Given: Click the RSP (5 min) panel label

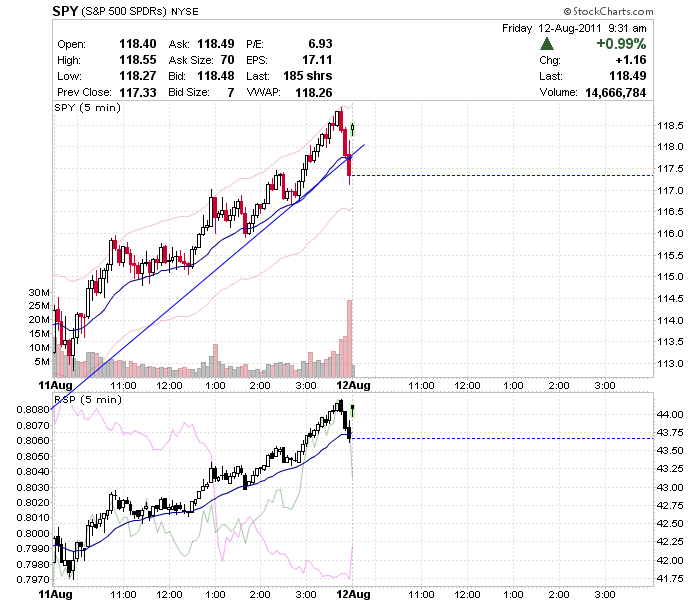Looking at the screenshot, I should [x=88, y=399].
